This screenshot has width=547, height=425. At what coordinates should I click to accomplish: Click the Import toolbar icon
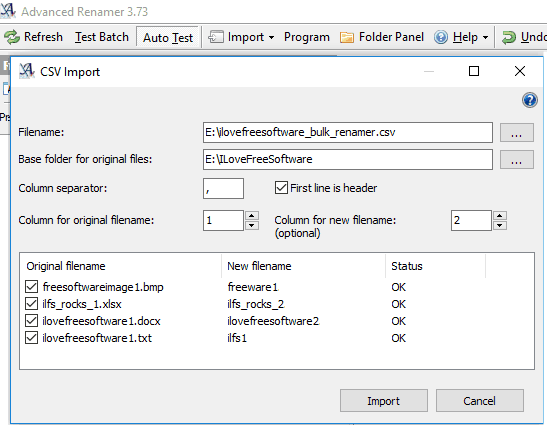pos(216,37)
